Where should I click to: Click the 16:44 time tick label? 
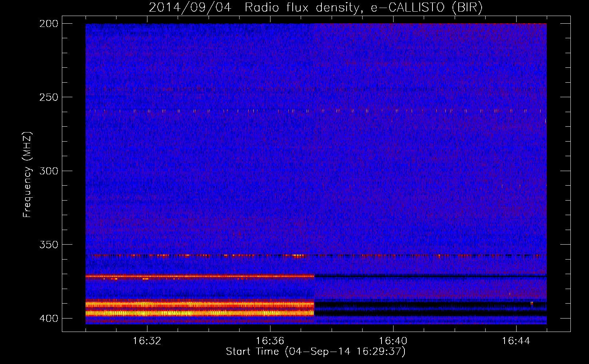[x=516, y=341]
